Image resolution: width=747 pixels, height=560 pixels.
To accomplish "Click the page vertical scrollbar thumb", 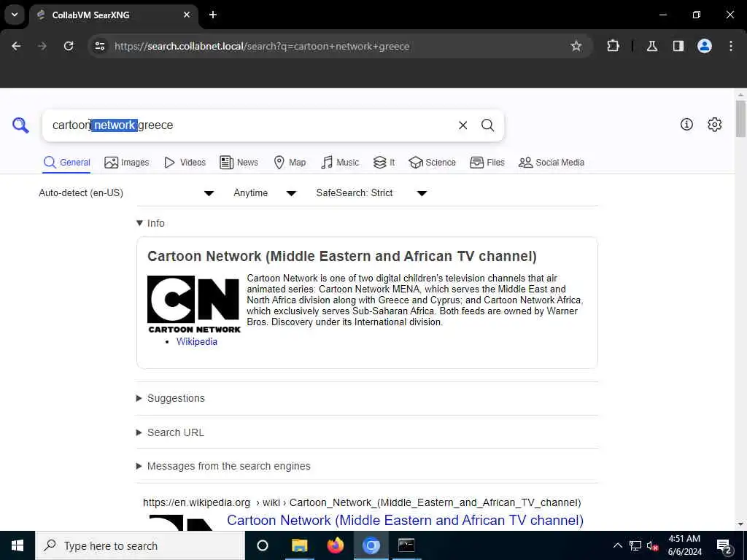I will pyautogui.click(x=740, y=119).
